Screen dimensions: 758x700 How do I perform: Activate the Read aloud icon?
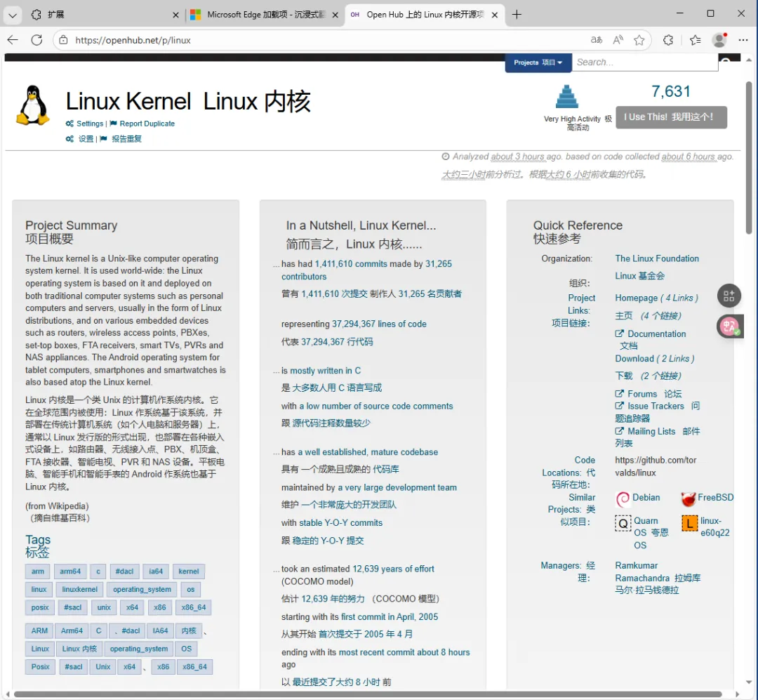pyautogui.click(x=618, y=40)
